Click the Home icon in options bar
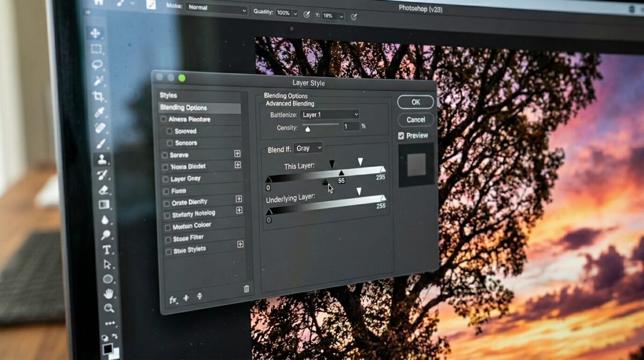Image resolution: width=644 pixels, height=360 pixels. [98, 2]
